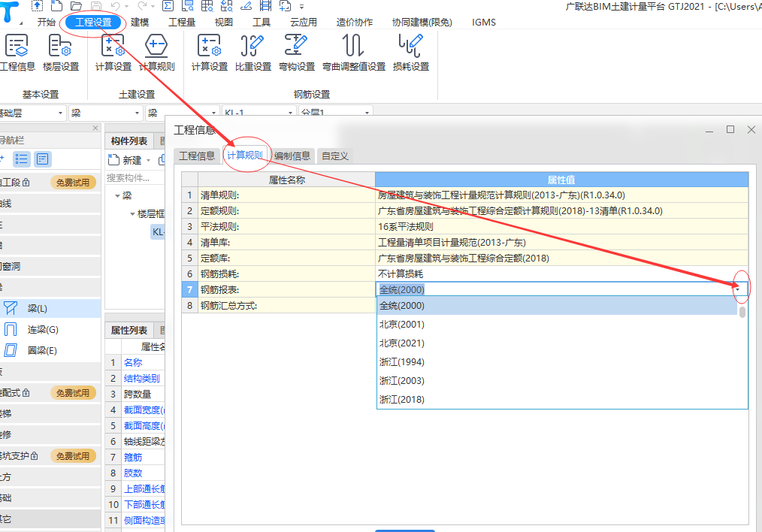Open the 梁 combo box next to 基础层
Screen dimensions: 762x532
tap(105, 113)
